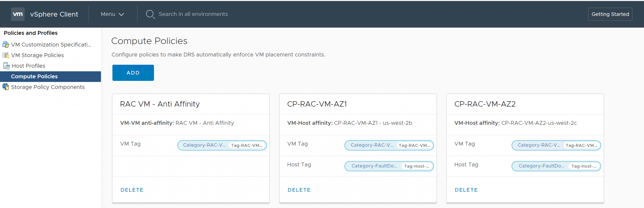Open the Getting Started page
Viewport: 644px width, 208px height.
[610, 14]
